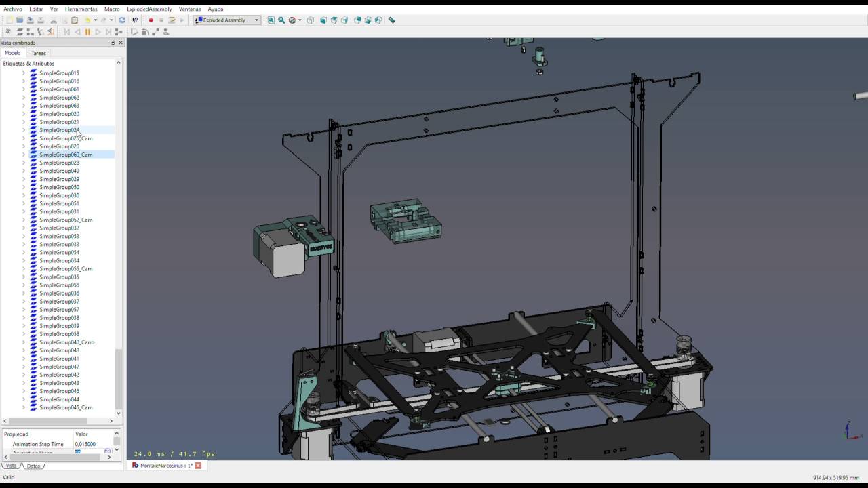The width and height of the screenshot is (868, 488).
Task: Expand the SimpleGroup025_Cam tree node
Action: [x=24, y=138]
